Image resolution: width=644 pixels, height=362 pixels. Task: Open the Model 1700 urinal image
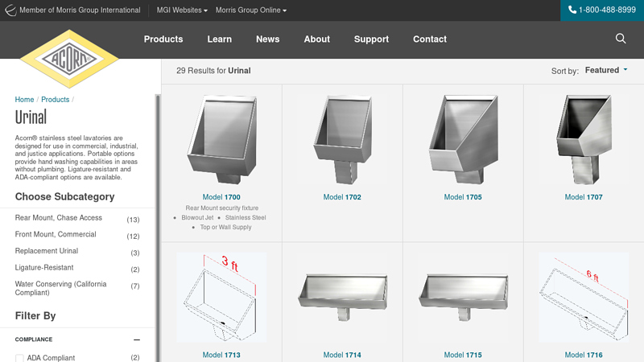[x=221, y=138]
